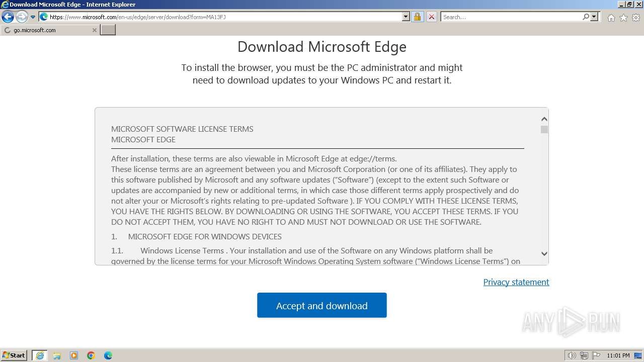Open the Privacy statement link
Viewport: 644px width, 362px height.
tap(516, 282)
